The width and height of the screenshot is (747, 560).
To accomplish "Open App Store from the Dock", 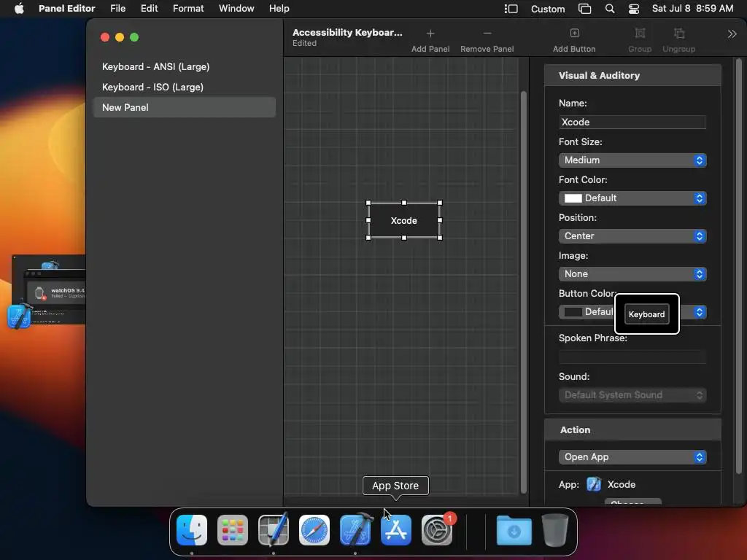I will pyautogui.click(x=396, y=530).
